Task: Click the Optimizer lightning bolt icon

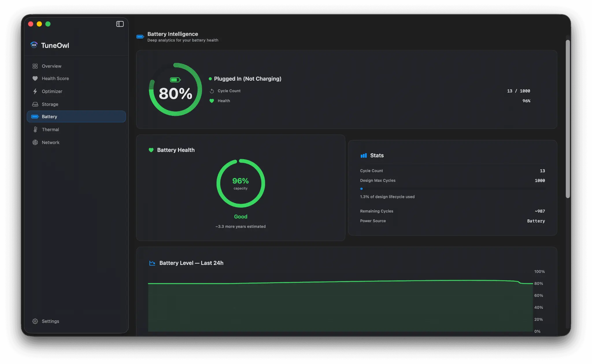Action: pos(35,91)
